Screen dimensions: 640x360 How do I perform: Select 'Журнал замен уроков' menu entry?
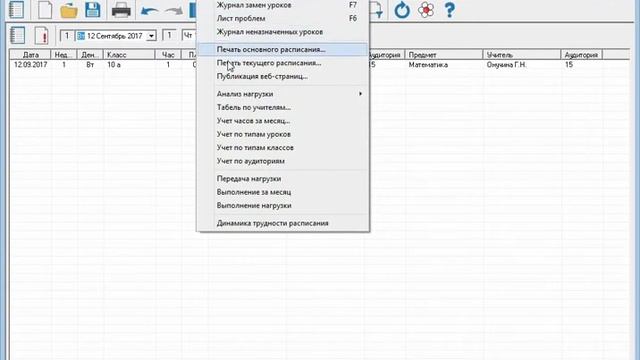[x=283, y=5]
